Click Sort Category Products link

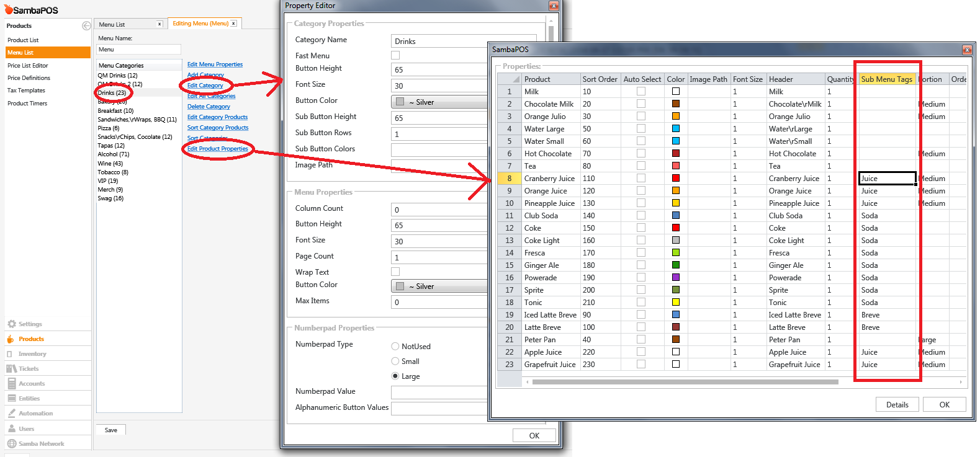click(x=218, y=128)
